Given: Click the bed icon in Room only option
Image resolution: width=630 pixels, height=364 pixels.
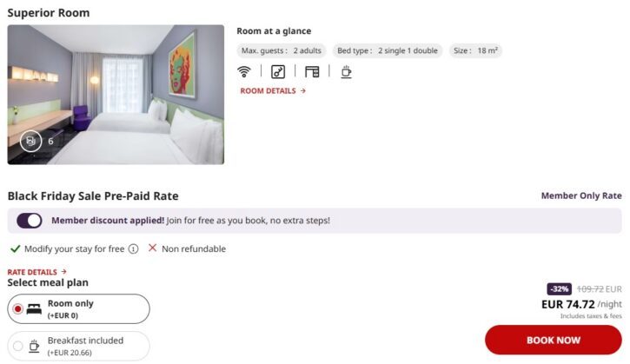Looking at the screenshot, I should (34, 309).
